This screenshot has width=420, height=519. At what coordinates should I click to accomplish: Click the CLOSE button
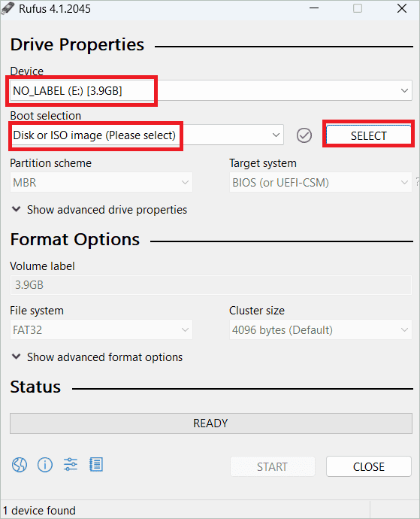[369, 466]
